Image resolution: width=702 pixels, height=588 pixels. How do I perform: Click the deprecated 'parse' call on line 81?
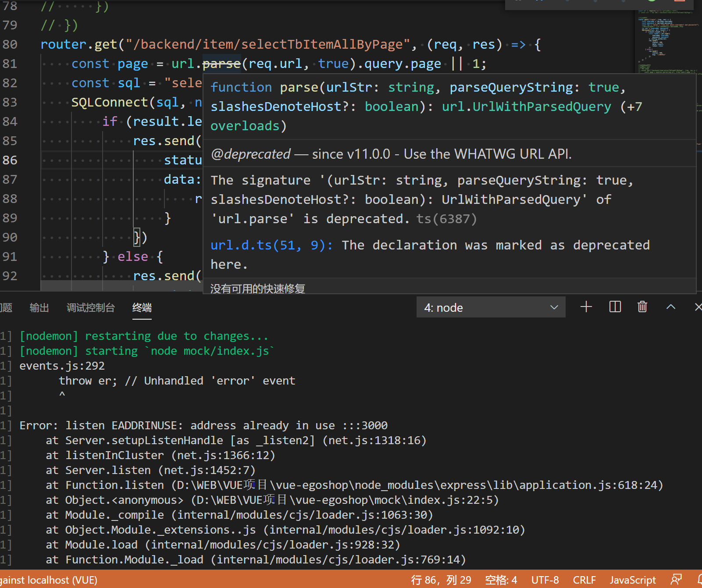point(221,64)
